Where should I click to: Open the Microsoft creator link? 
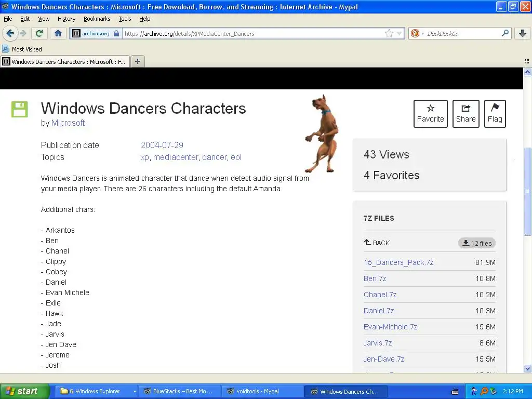(x=68, y=123)
